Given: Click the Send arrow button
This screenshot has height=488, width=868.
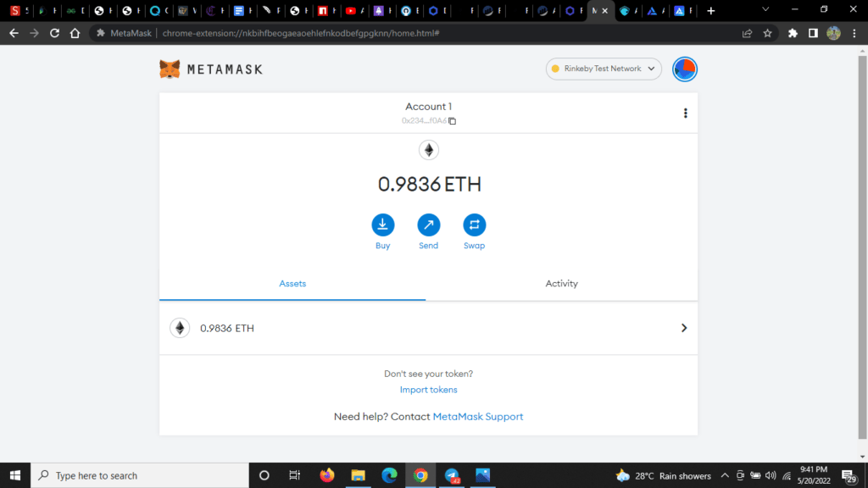Looking at the screenshot, I should (428, 225).
